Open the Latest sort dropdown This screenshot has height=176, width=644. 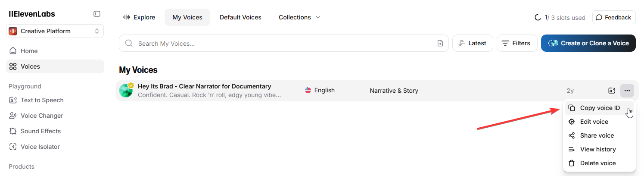pos(473,43)
